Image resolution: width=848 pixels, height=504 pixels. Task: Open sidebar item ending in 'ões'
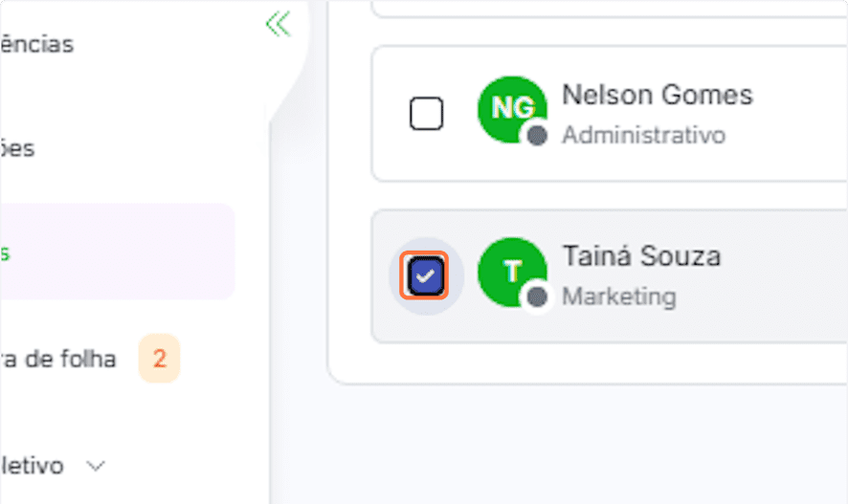pos(19,149)
